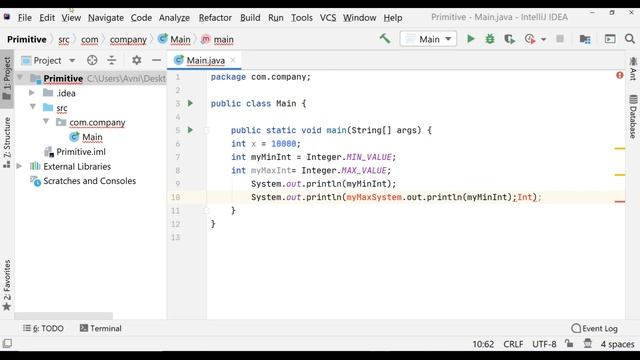Open the TODO tool window
Screen dimensions: 640x360
(43, 328)
